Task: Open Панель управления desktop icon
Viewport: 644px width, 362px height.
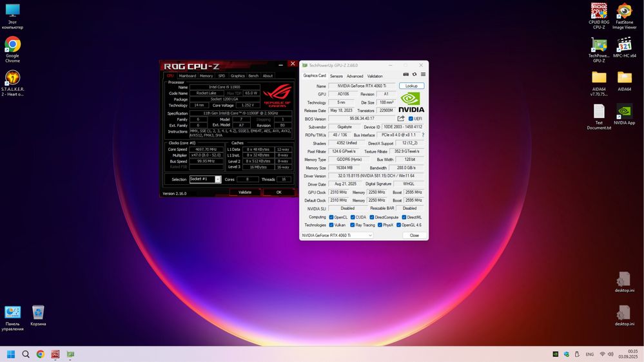Action: [12, 318]
